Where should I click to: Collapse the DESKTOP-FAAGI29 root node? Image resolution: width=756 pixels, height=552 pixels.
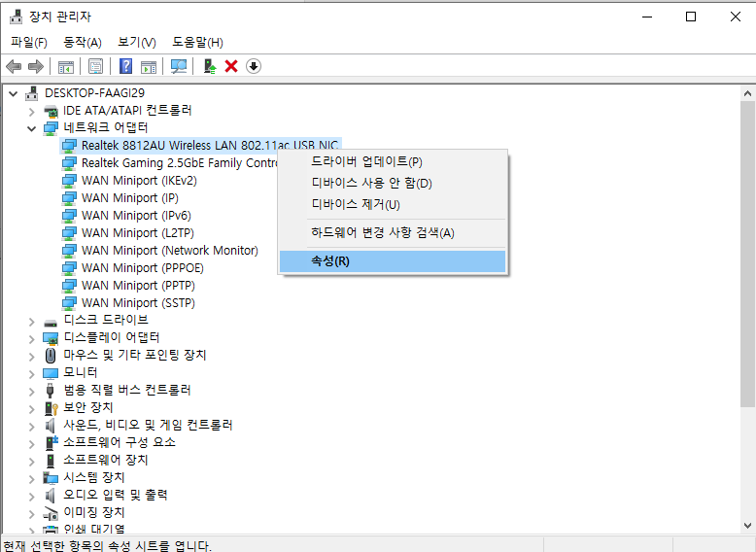tap(14, 93)
